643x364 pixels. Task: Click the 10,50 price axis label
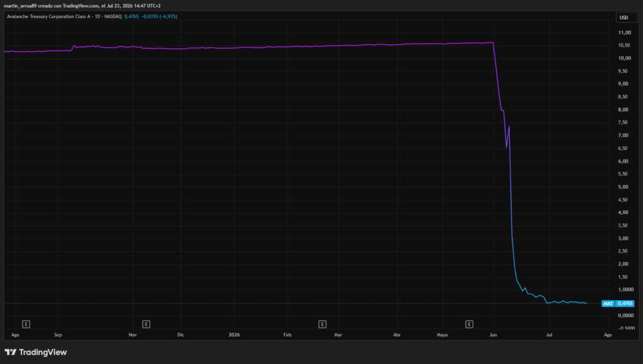[624, 45]
